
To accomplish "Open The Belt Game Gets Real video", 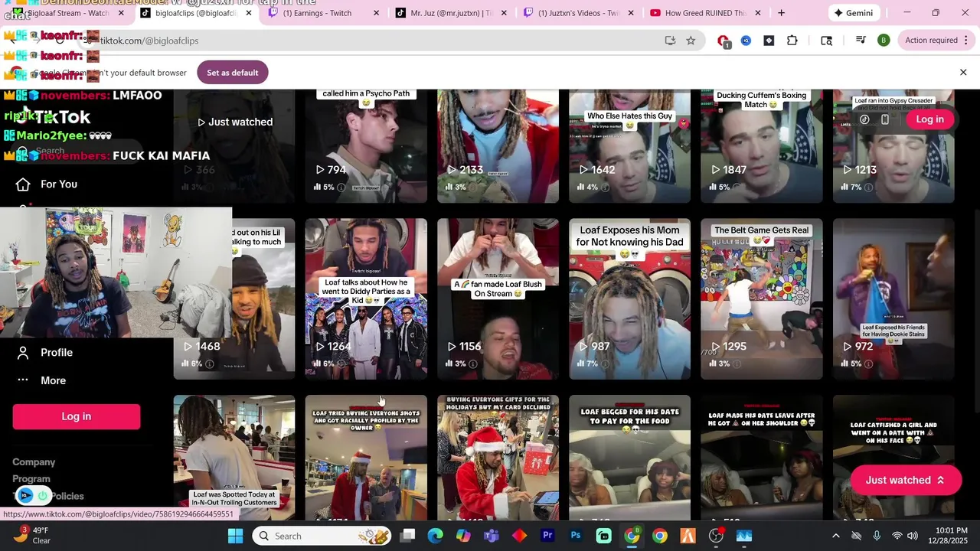I will [762, 299].
